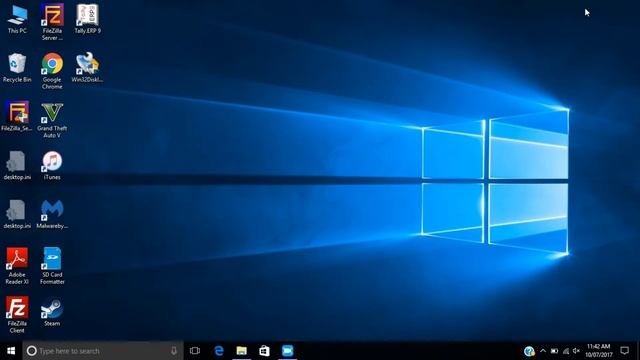Click the Cortana microphone icon

tap(174, 351)
